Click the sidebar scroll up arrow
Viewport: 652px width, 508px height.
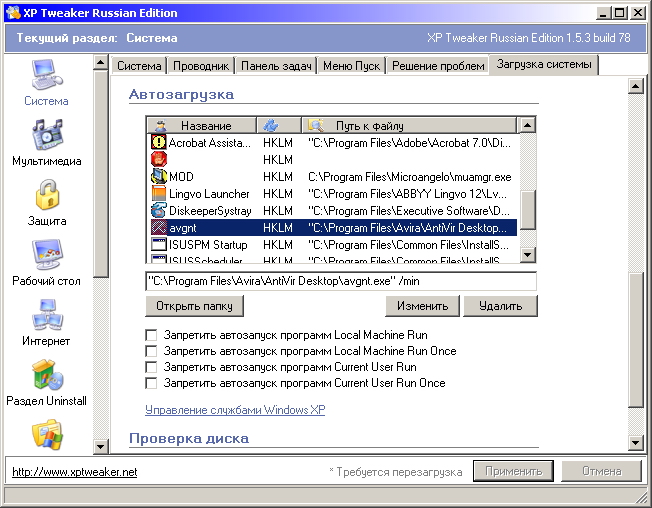click(x=101, y=62)
